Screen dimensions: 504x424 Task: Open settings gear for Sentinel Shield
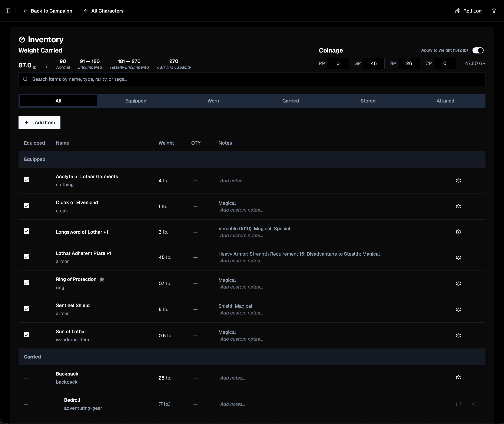458,309
